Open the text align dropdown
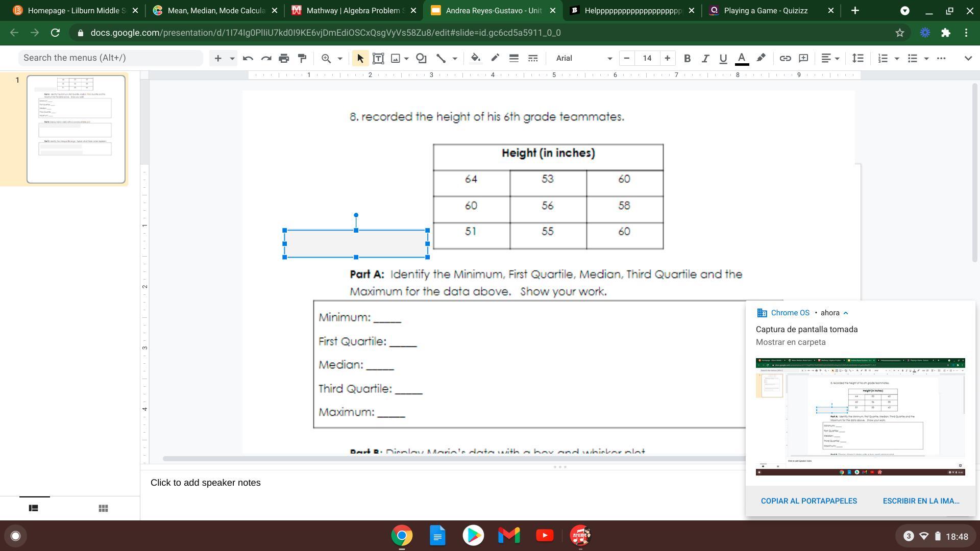 tap(830, 58)
